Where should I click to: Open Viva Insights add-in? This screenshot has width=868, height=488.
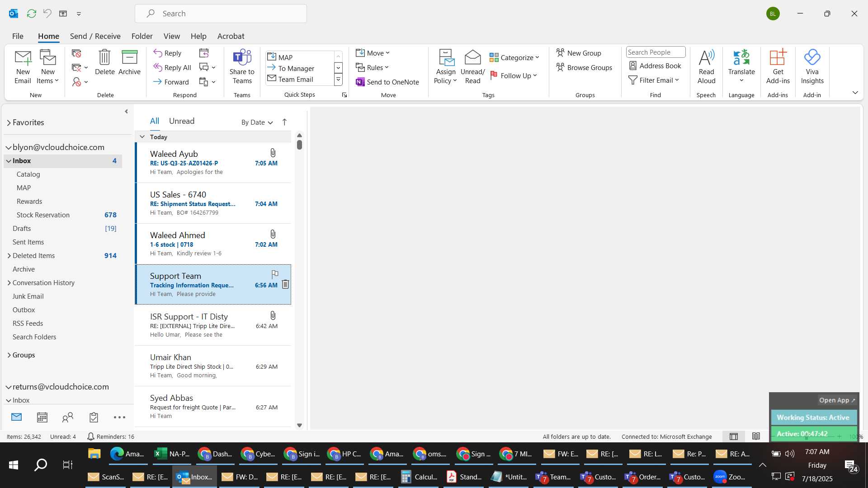tap(812, 67)
